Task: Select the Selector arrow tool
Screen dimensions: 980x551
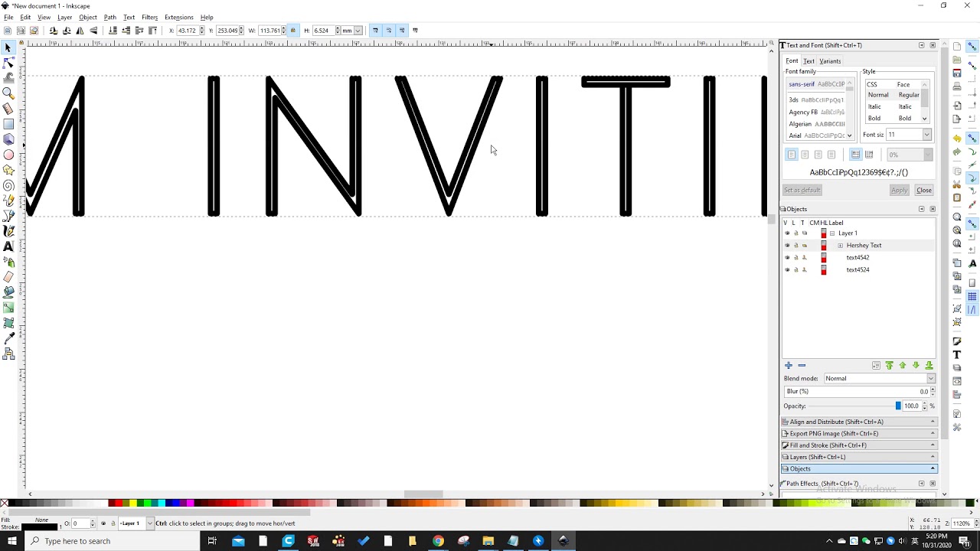Action: pos(8,47)
